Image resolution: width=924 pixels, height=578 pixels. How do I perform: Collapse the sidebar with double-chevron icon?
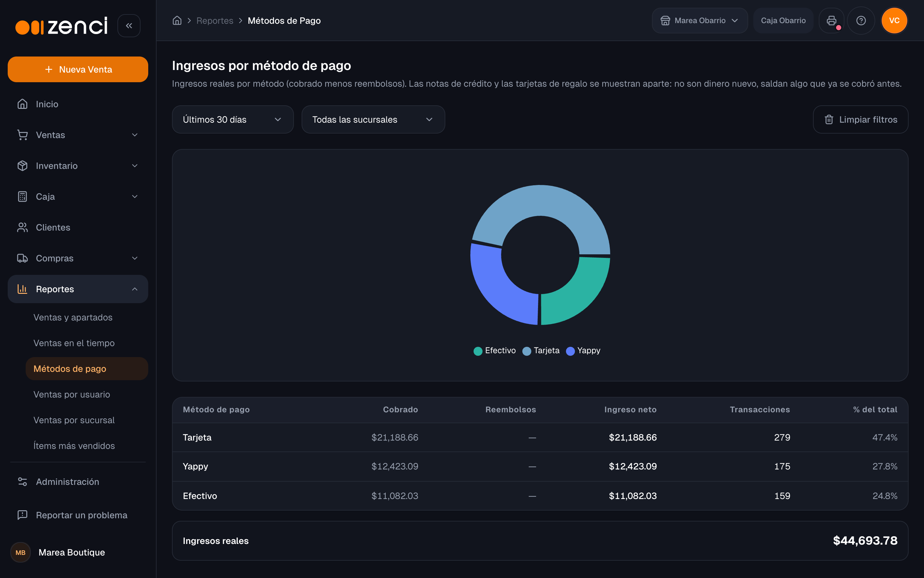coord(129,26)
